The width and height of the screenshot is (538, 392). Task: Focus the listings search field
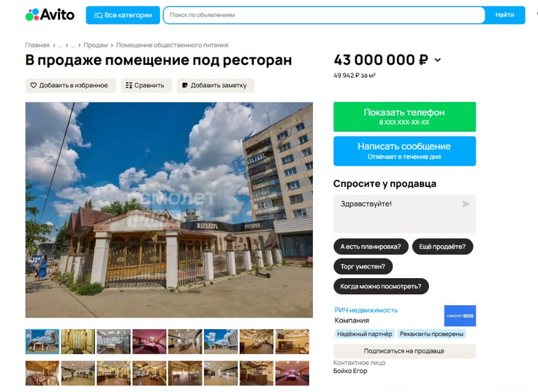tap(324, 15)
